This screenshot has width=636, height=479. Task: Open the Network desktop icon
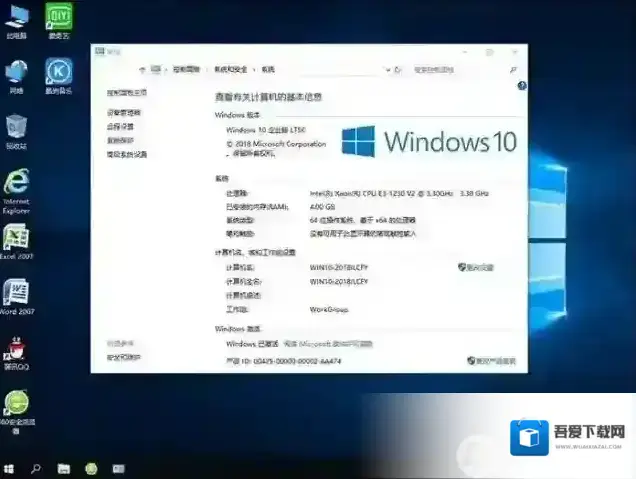pyautogui.click(x=16, y=73)
